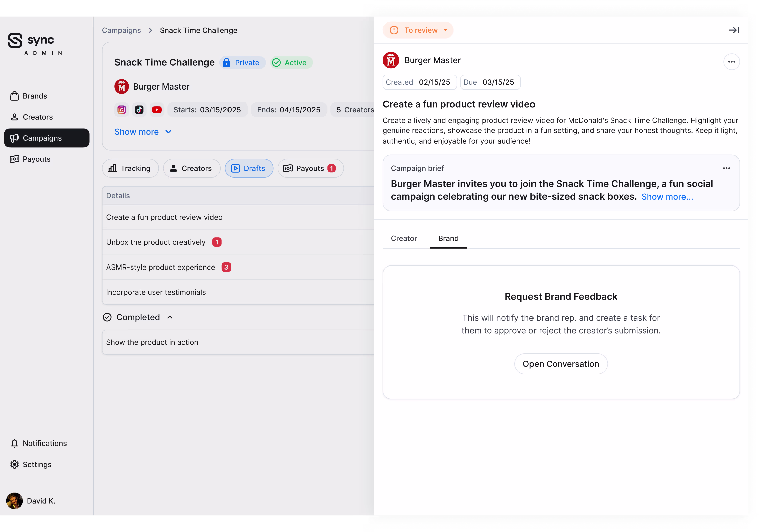This screenshot has width=761, height=532.
Task: Open Burger Master three-dot options menu
Action: click(731, 62)
